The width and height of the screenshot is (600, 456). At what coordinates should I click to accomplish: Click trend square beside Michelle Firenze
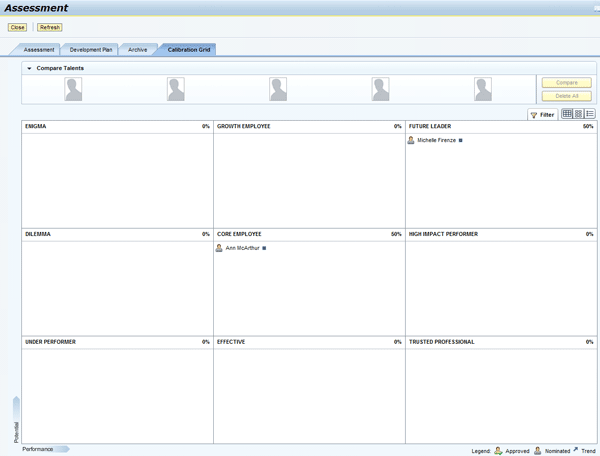460,141
